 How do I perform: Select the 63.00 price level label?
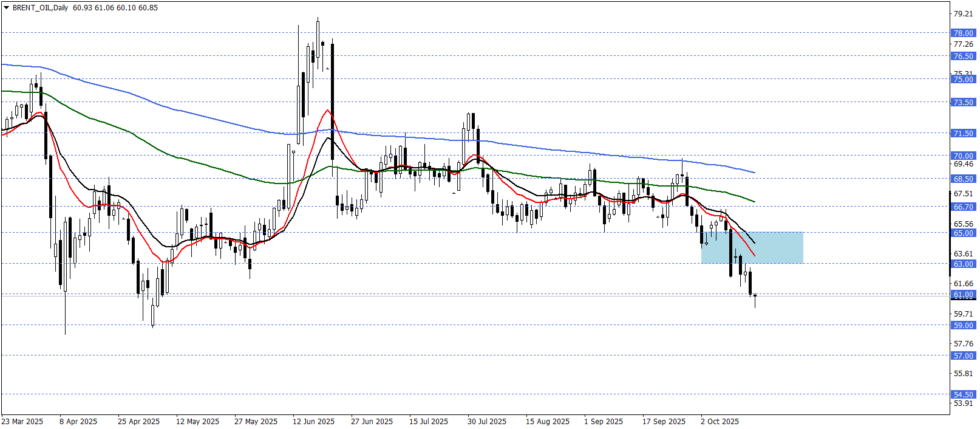963,264
